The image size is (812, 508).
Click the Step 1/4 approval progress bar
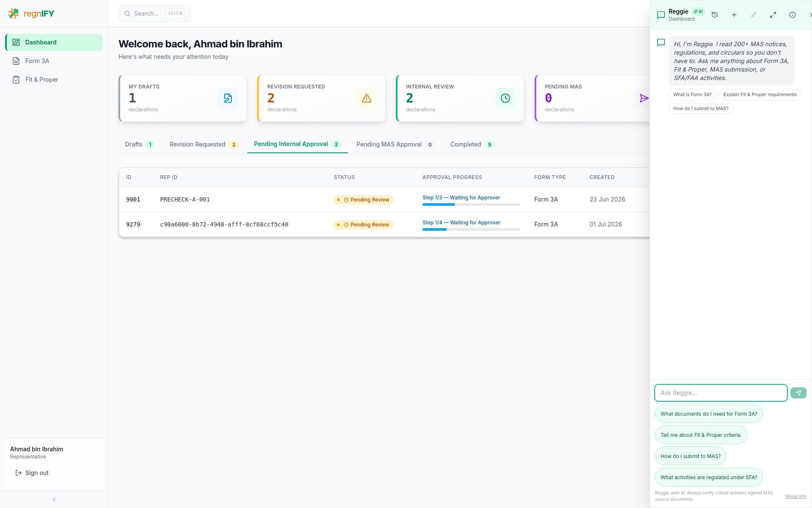[472, 229]
